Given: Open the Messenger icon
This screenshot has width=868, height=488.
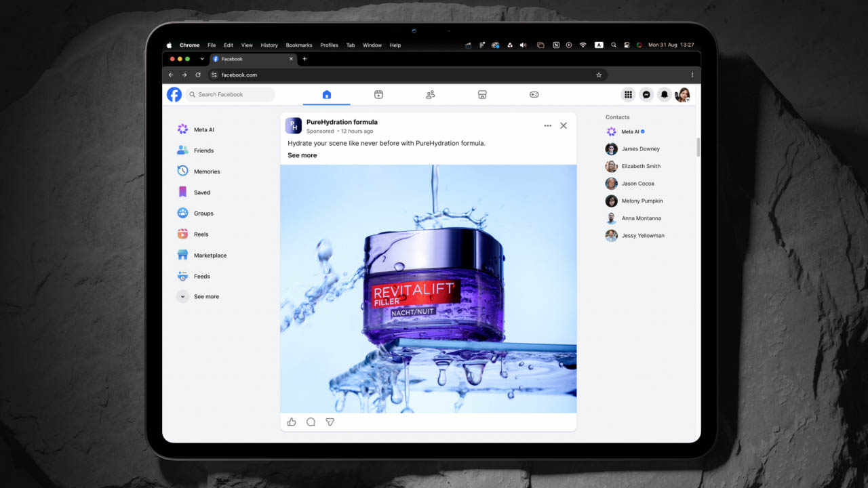Looking at the screenshot, I should [647, 95].
